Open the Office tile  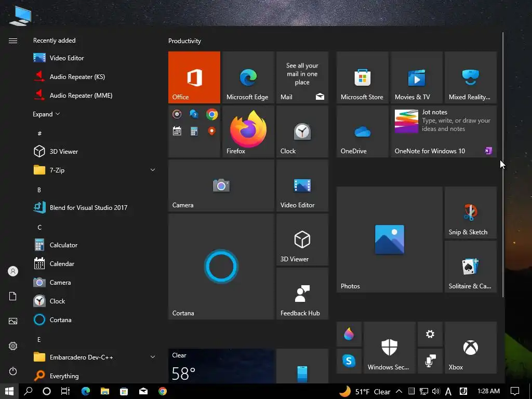(194, 77)
